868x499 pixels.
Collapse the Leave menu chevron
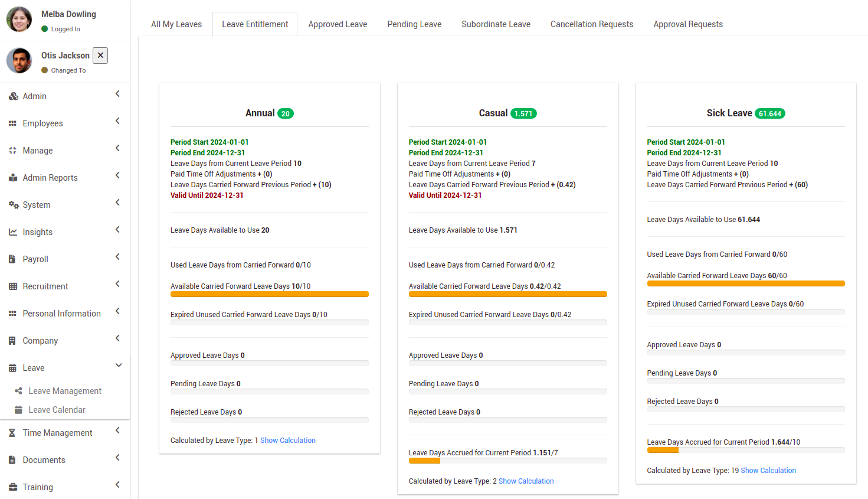point(119,366)
